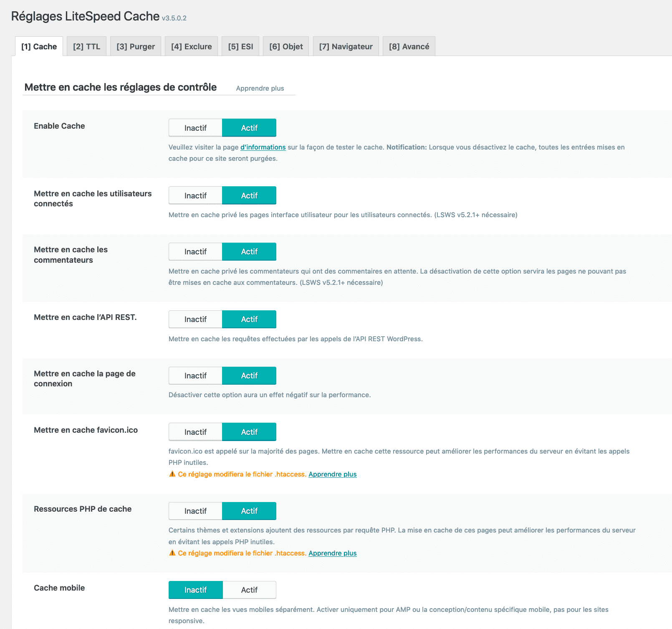Go to the [4] Exclure tab
The height and width of the screenshot is (629, 672).
(x=191, y=46)
